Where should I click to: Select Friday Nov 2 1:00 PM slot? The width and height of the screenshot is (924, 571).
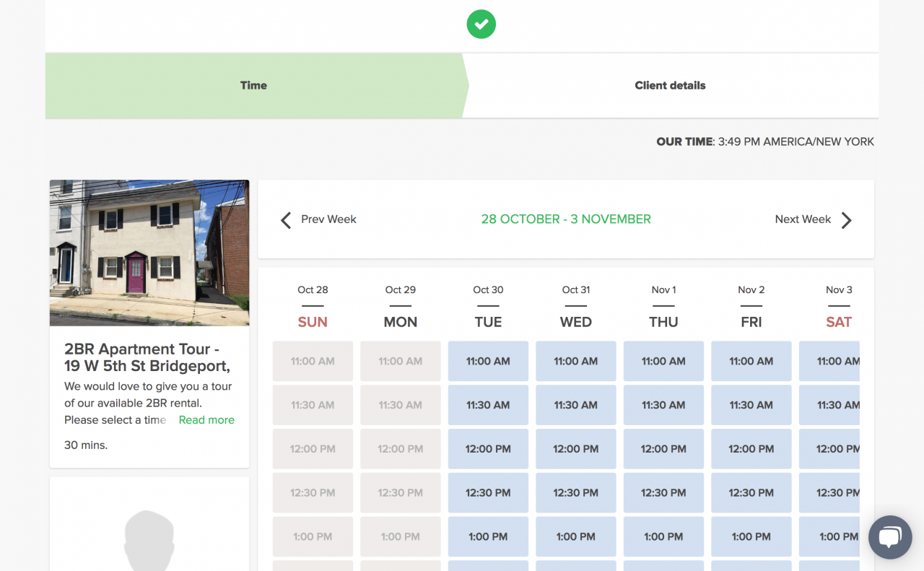coord(751,537)
